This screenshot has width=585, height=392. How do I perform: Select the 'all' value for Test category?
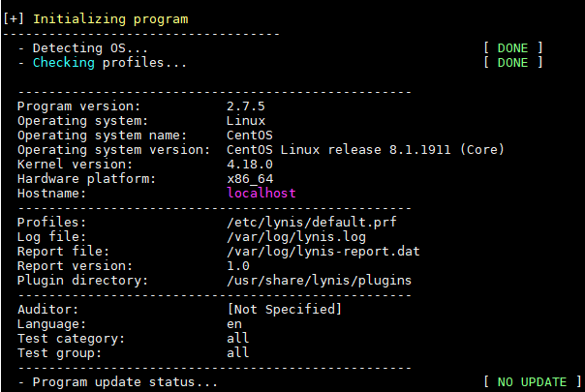tap(238, 339)
